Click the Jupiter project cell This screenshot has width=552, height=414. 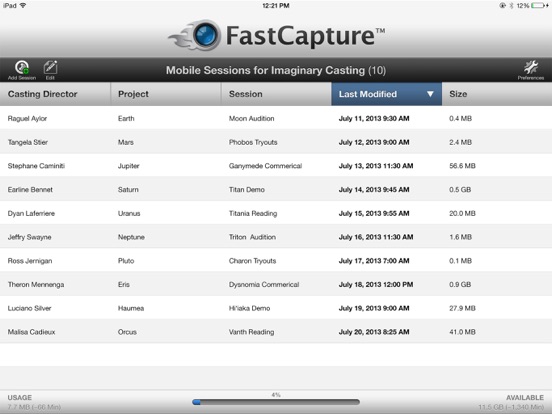click(x=128, y=166)
